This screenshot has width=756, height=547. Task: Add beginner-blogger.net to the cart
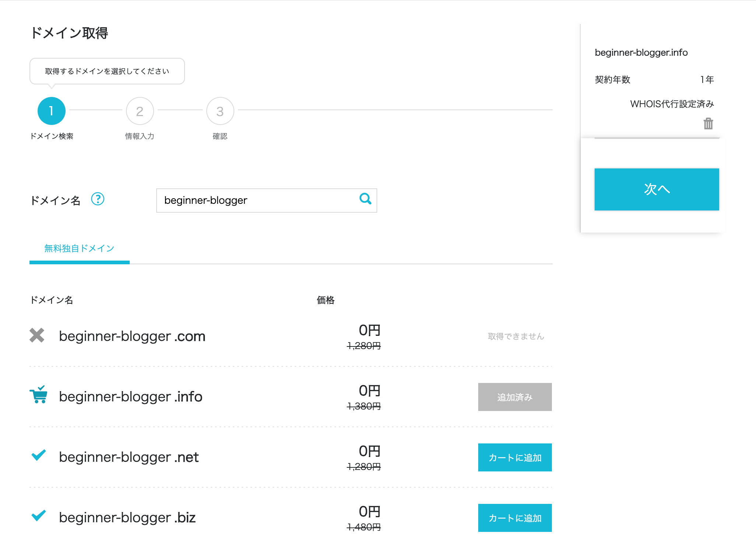click(x=515, y=457)
